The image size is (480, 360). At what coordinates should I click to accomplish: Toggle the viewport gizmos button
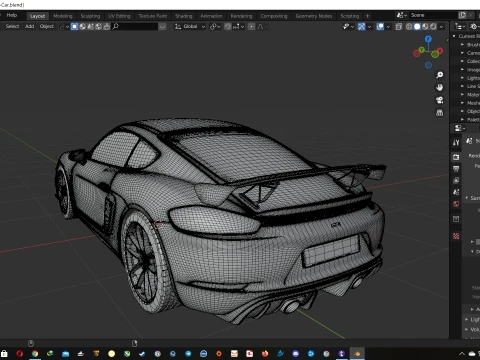(361, 26)
